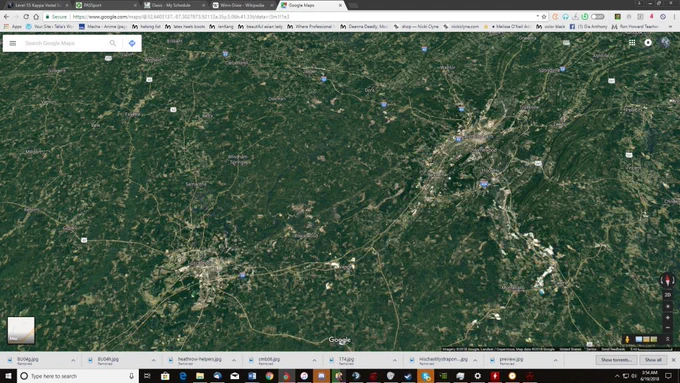The width and height of the screenshot is (680, 383).
Task: Click the magnifier search icon in Maps
Action: pos(113,43)
